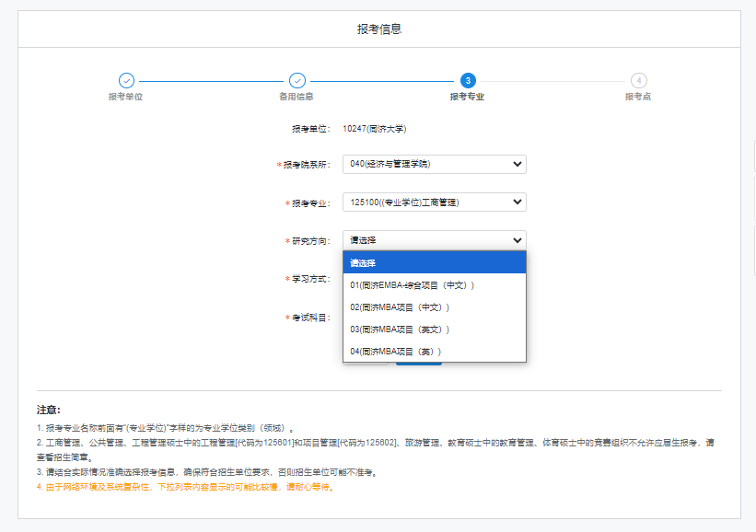Image resolution: width=756 pixels, height=532 pixels.
Task: Click the 备用信息 step checkmark icon
Action: coord(297,81)
